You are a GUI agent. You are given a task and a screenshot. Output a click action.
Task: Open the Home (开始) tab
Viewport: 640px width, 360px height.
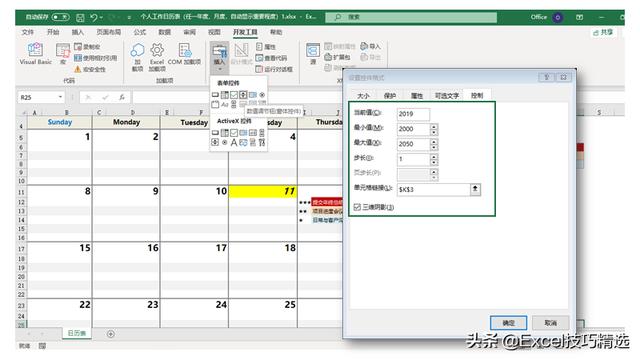(53, 32)
